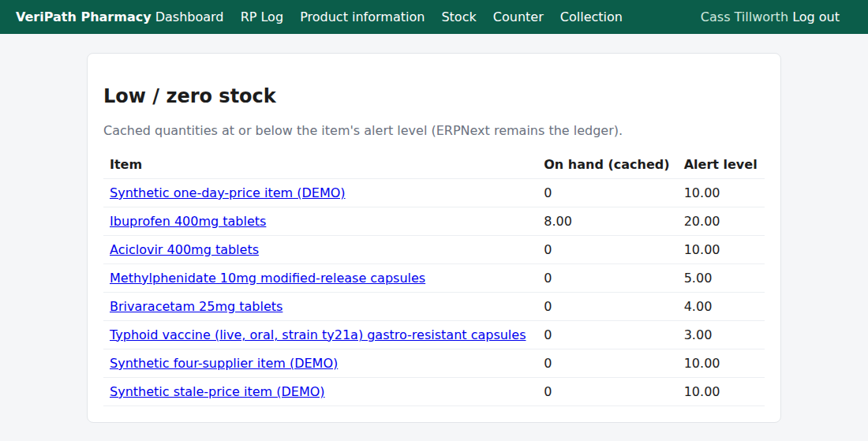Open Methylphenidate 10mg modified-release capsules

coord(268,278)
